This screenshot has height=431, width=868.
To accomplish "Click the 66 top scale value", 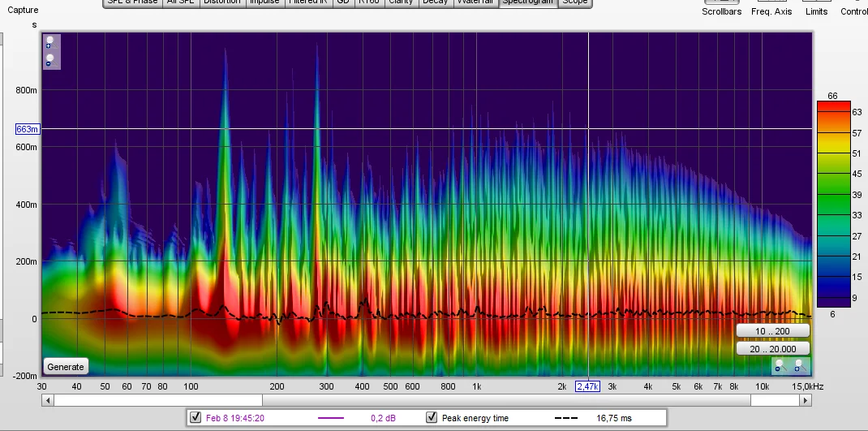I will tap(832, 97).
